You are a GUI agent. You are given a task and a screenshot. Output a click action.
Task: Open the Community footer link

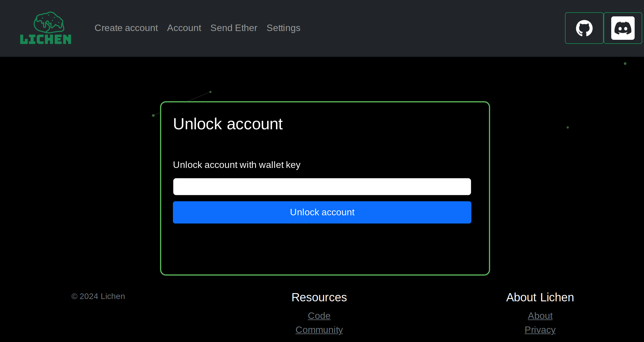[319, 330]
